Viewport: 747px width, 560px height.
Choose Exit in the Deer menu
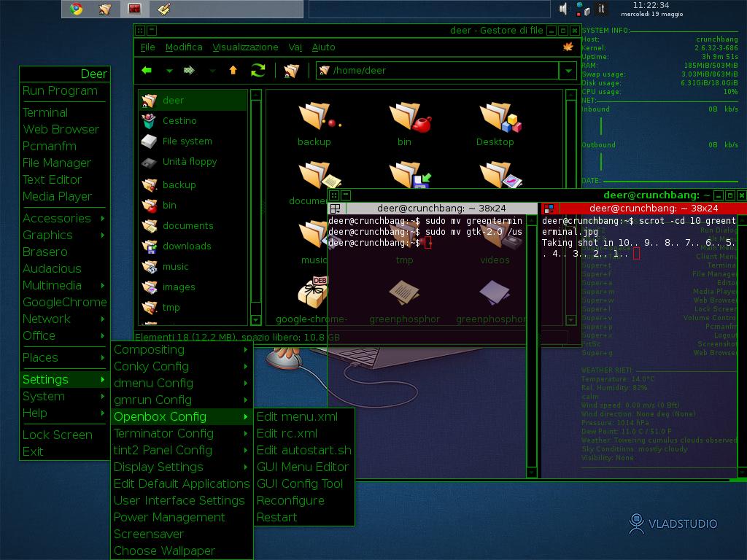coord(64,451)
